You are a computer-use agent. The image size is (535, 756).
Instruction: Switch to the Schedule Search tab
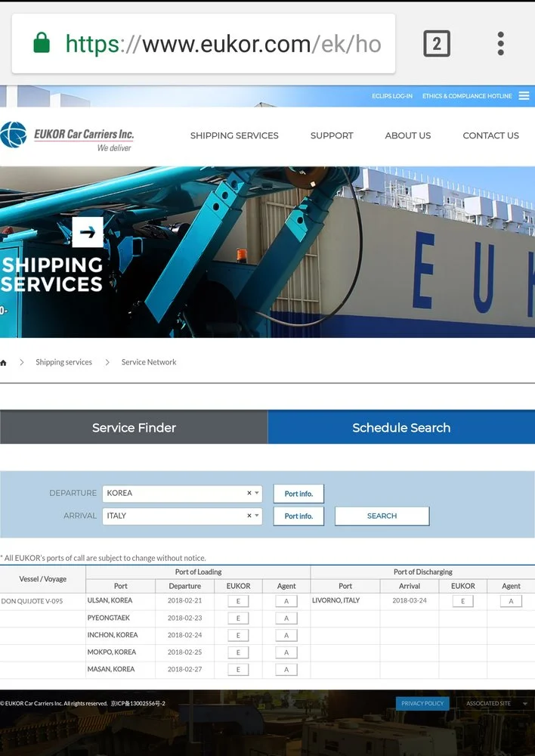click(401, 427)
